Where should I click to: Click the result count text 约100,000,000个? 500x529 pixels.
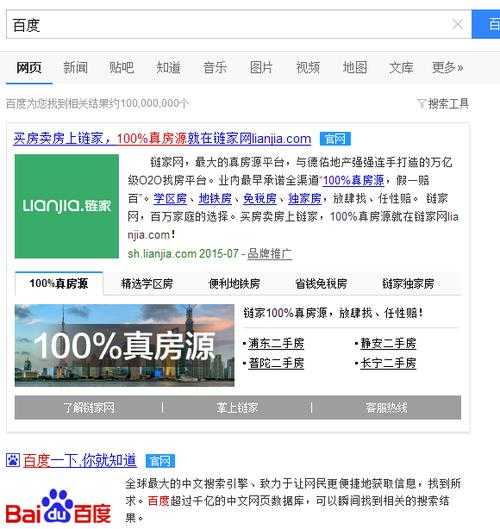pos(150,103)
